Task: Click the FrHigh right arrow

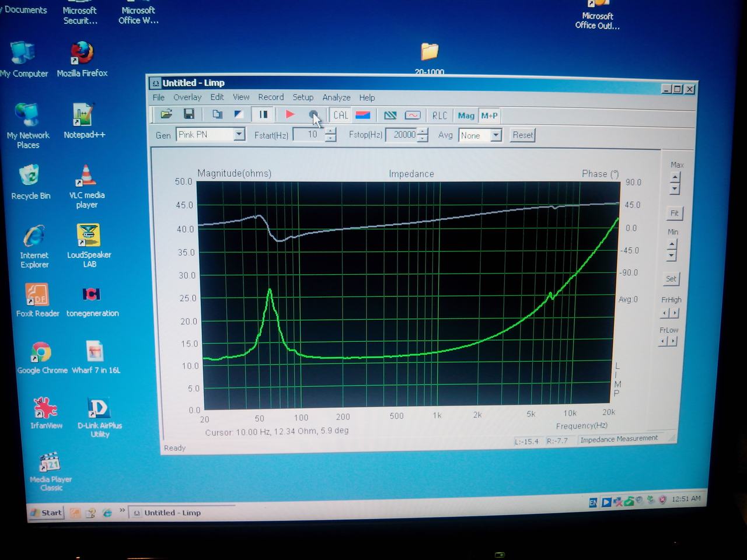Action: point(675,313)
